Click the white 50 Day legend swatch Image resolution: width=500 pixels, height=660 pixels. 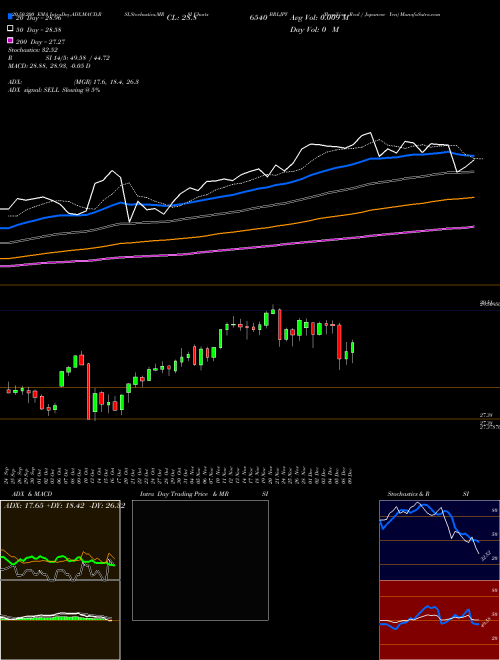pyautogui.click(x=10, y=29)
